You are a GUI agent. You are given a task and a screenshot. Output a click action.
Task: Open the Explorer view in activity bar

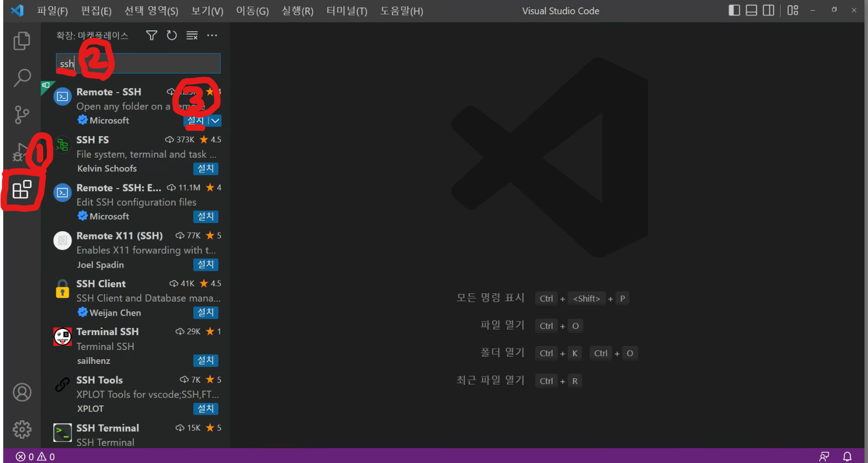(x=22, y=41)
